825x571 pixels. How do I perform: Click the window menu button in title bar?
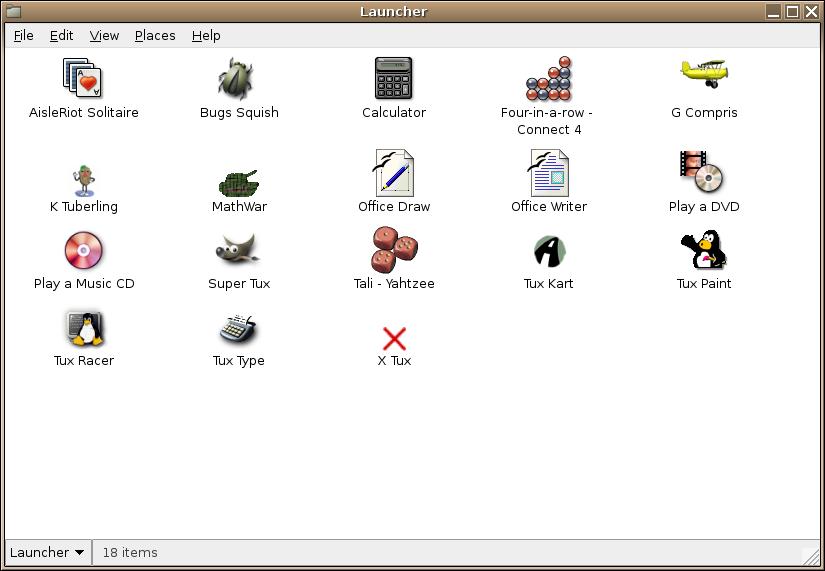13,11
